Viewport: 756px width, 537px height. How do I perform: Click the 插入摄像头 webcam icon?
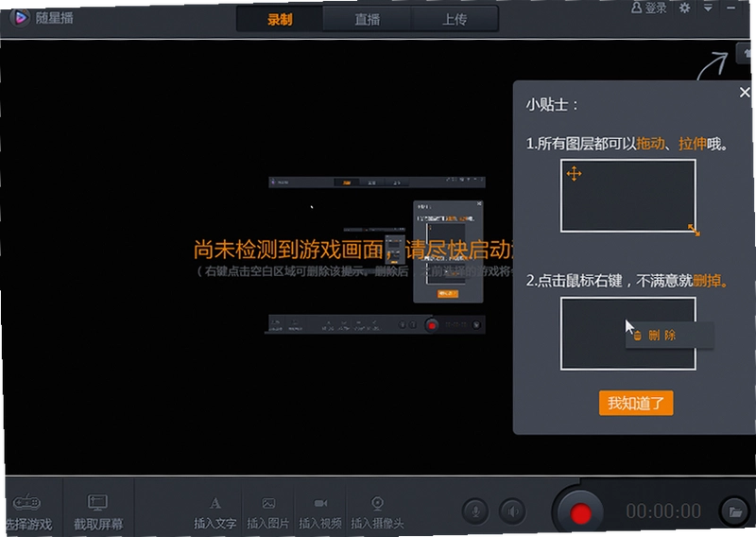coord(377,503)
